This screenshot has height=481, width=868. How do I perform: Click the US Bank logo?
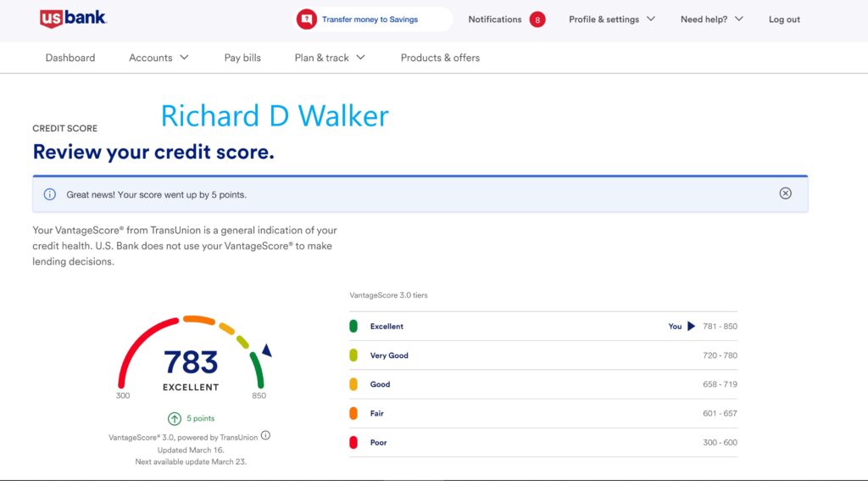(73, 19)
